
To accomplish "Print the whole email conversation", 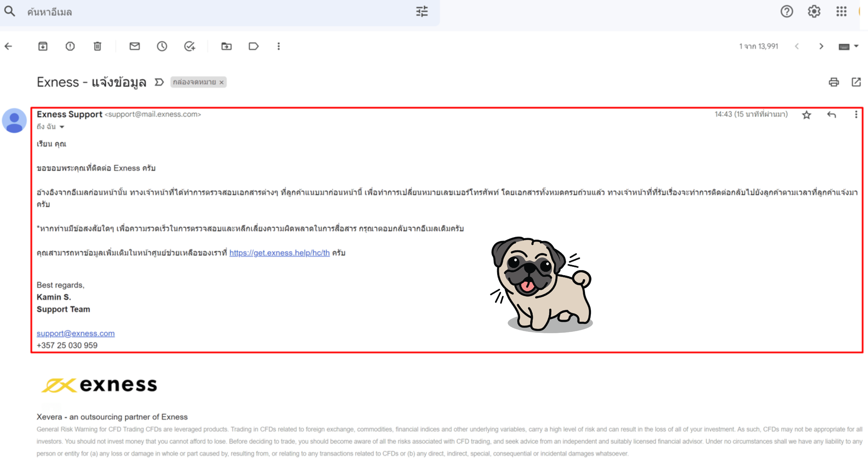I will click(x=834, y=82).
